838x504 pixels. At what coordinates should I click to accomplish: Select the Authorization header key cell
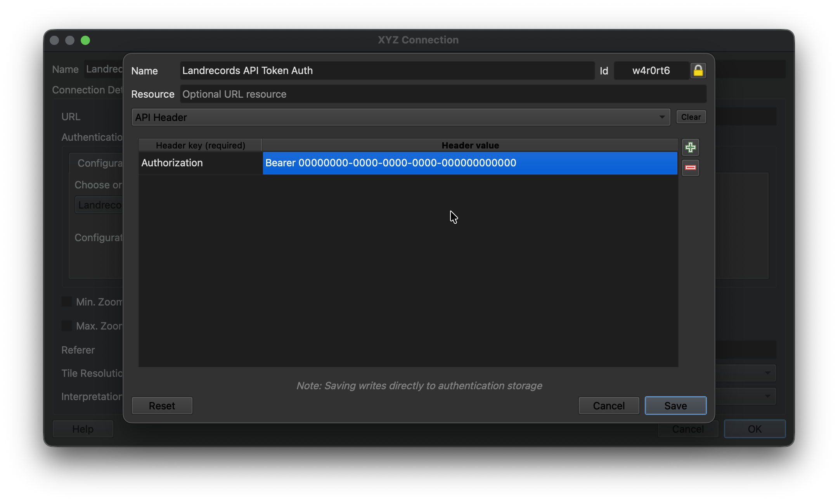point(200,163)
